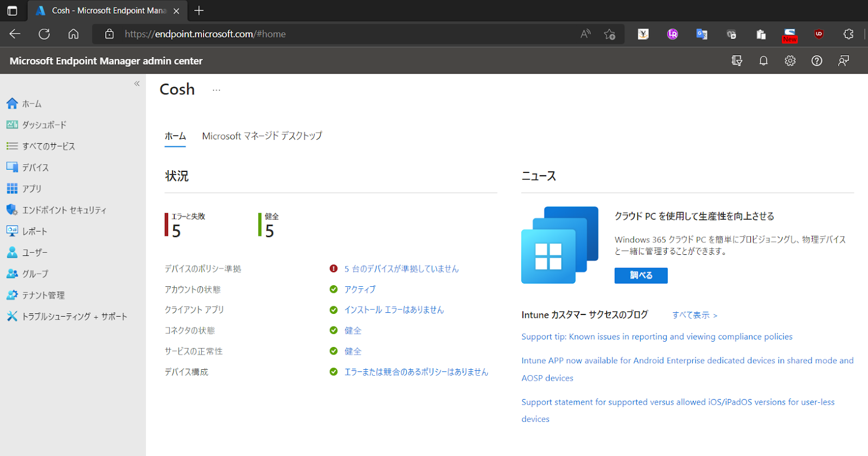Open サービスの正常性 健全 link
Viewport: 868px width, 456px height.
[x=353, y=351]
